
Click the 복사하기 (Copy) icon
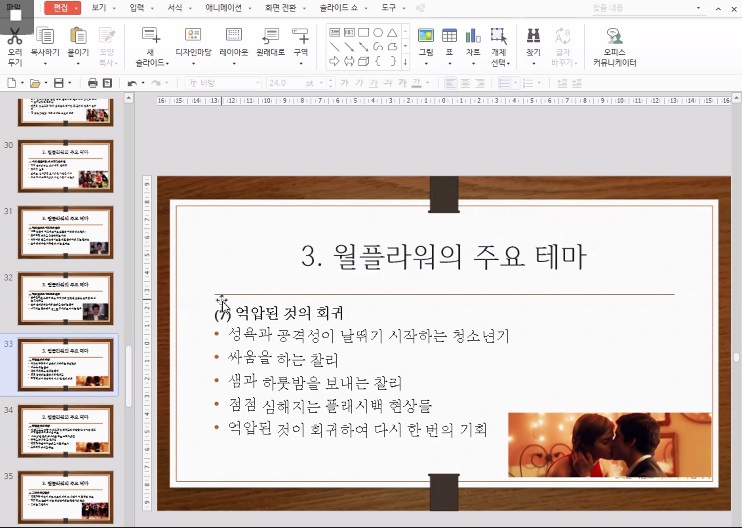tap(45, 36)
